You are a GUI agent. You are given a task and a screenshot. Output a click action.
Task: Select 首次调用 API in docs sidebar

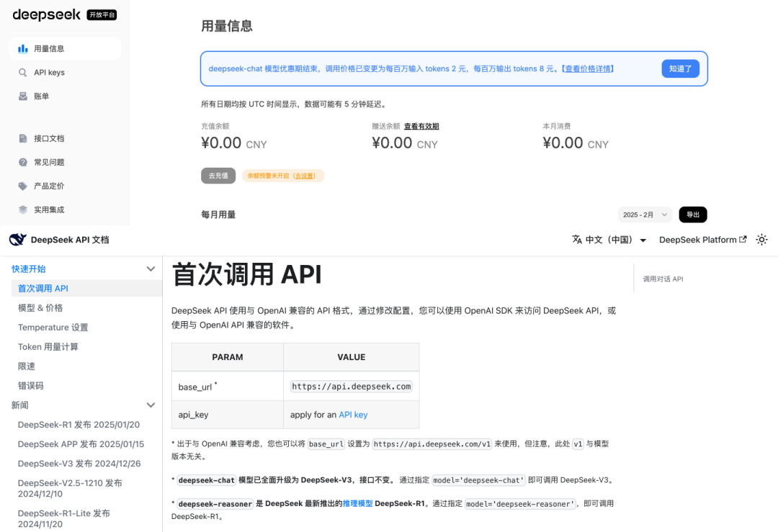tap(86, 288)
